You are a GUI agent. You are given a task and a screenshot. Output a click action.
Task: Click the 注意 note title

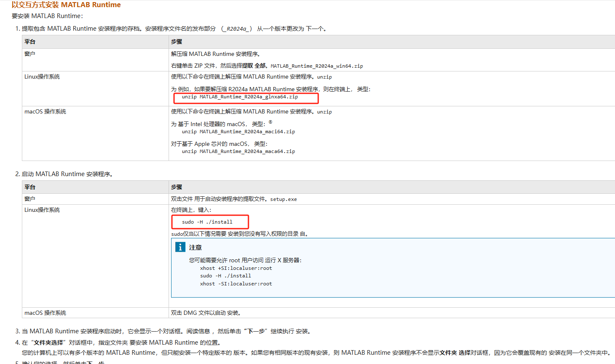[x=195, y=248]
